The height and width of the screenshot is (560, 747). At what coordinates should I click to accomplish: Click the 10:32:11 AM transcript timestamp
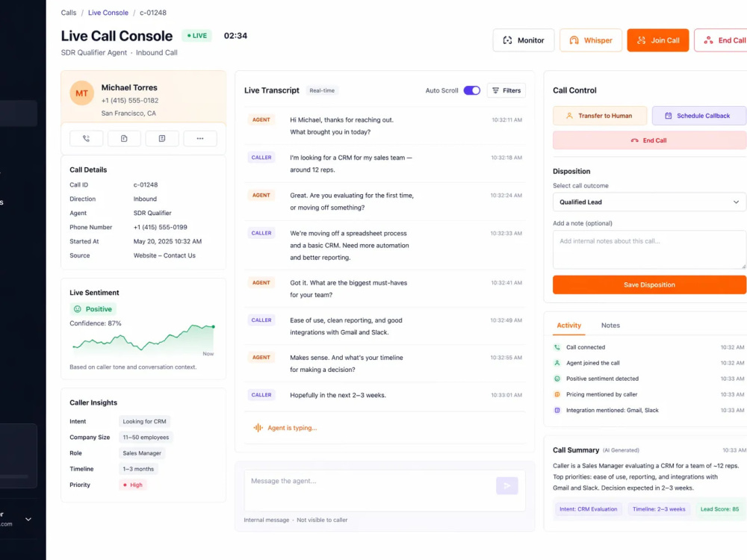(506, 120)
